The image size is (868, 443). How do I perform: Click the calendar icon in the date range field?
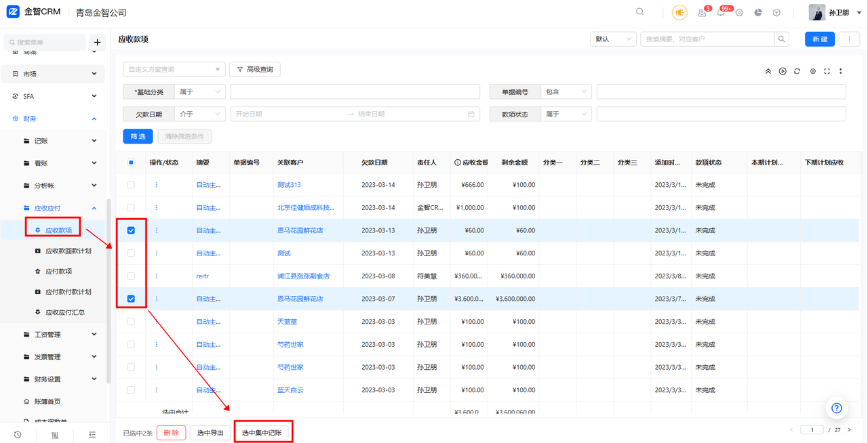[471, 114]
